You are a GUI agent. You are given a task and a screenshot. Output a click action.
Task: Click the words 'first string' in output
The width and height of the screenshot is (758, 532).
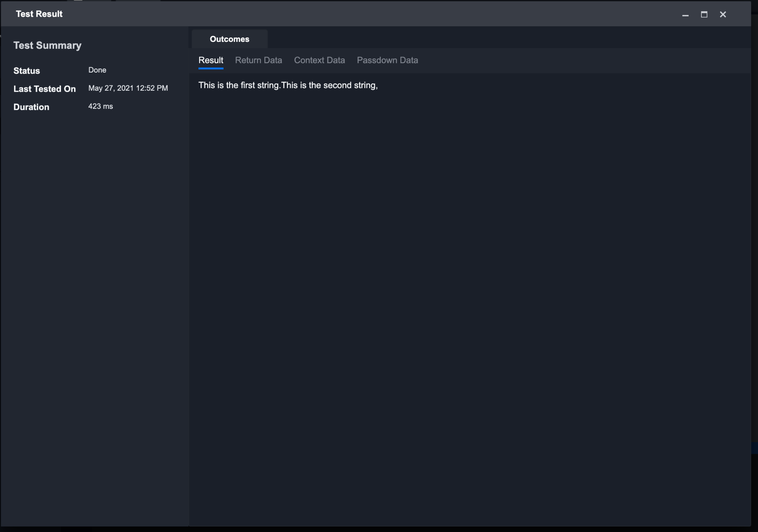[x=260, y=86]
